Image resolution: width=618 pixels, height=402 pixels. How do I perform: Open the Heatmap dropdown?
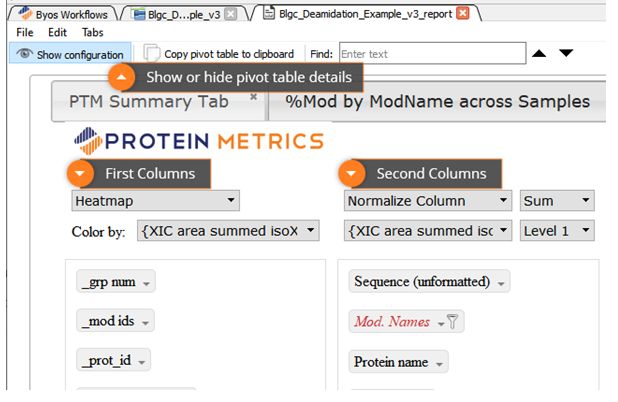pyautogui.click(x=156, y=201)
